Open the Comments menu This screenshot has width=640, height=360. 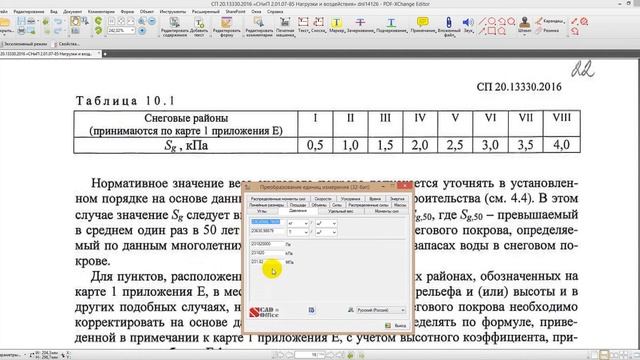(x=101, y=12)
